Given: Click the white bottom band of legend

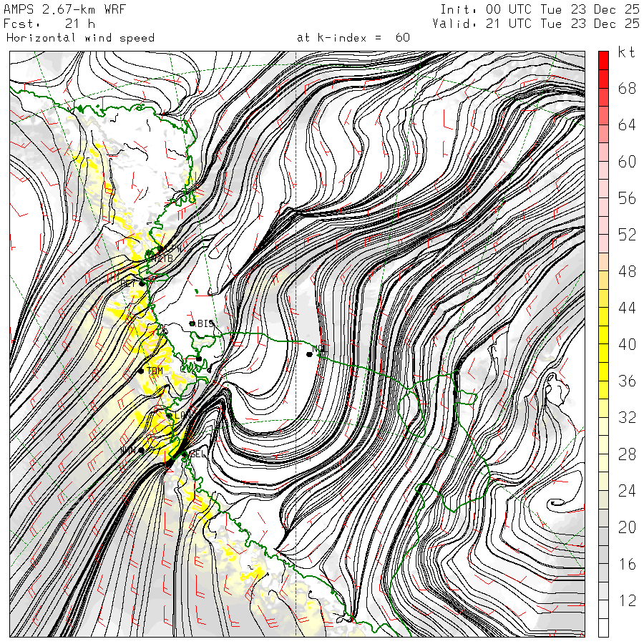Looking at the screenshot, I should coord(603,628).
